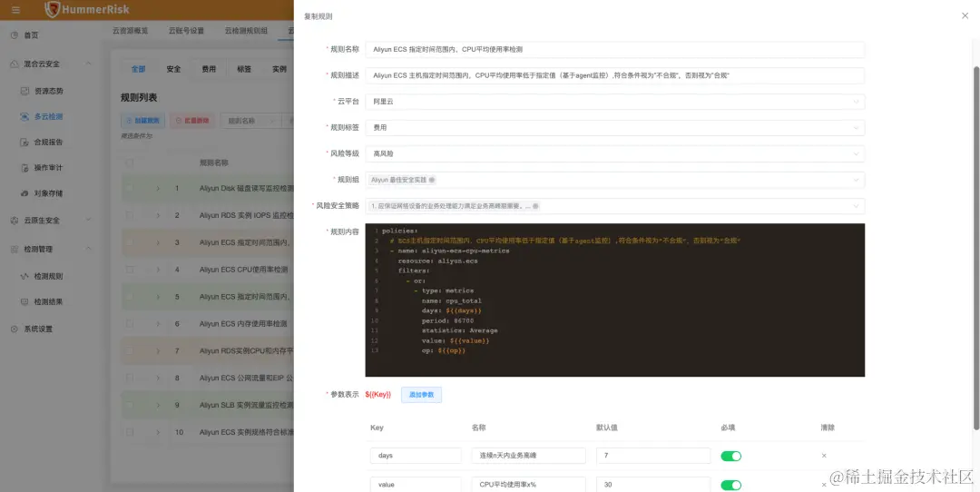The image size is (980, 492).
Task: Clear the days parameter row
Action: [824, 456]
